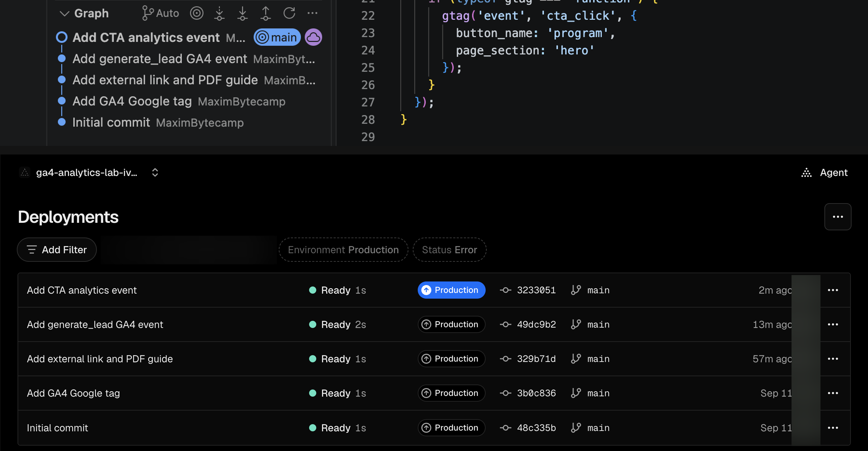Click Production badge in 'Add external link' row

[451, 359]
